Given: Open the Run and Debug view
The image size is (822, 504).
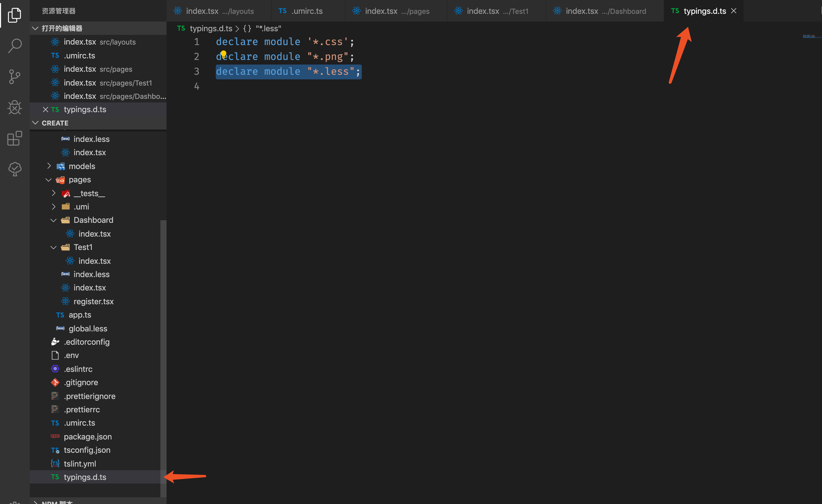Looking at the screenshot, I should (14, 107).
